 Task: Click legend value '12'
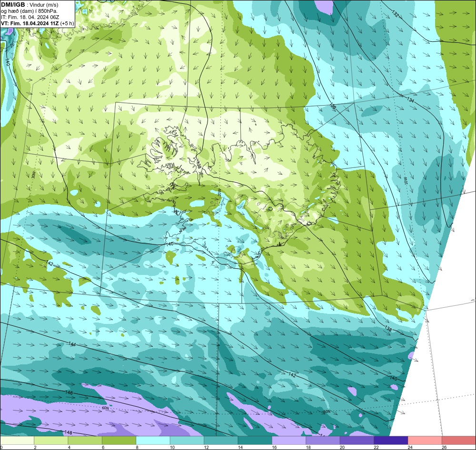point(206,447)
